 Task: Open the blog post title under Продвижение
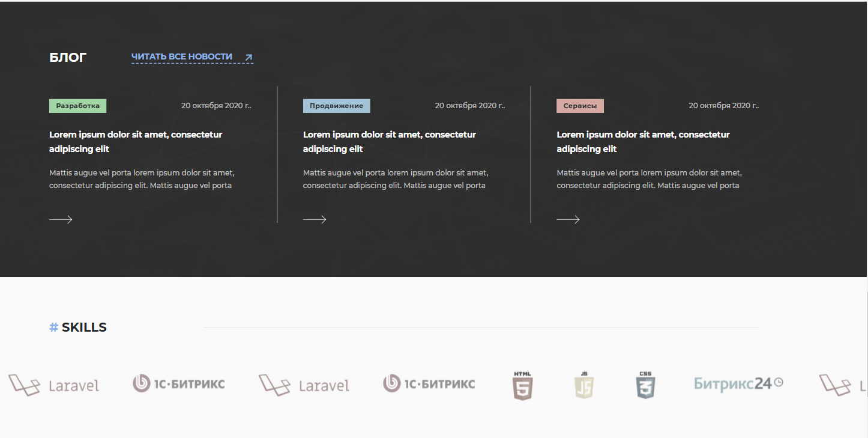[389, 141]
